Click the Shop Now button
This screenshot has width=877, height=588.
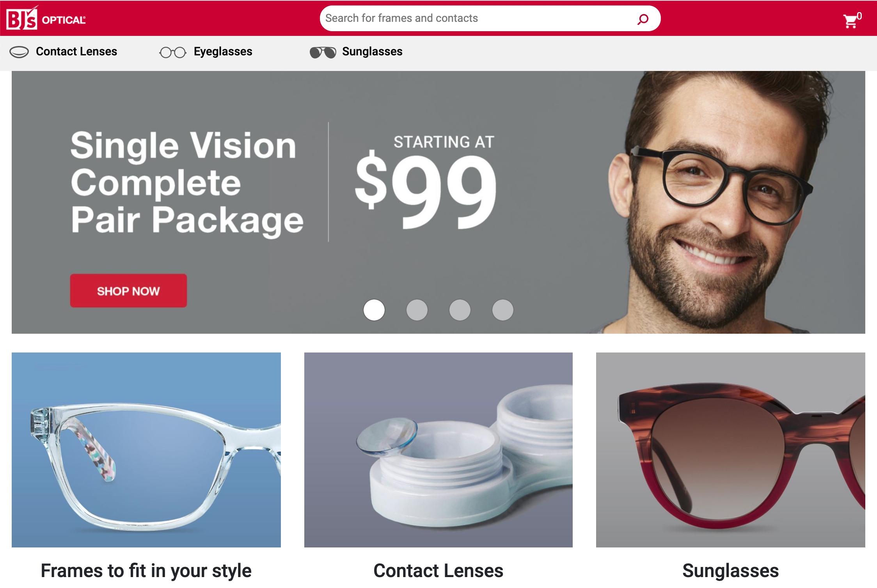click(x=128, y=291)
